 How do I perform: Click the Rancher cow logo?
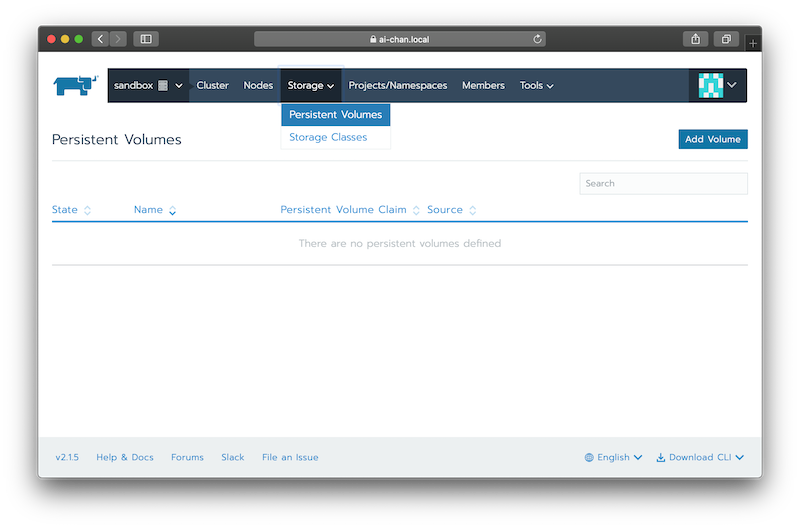(x=75, y=85)
